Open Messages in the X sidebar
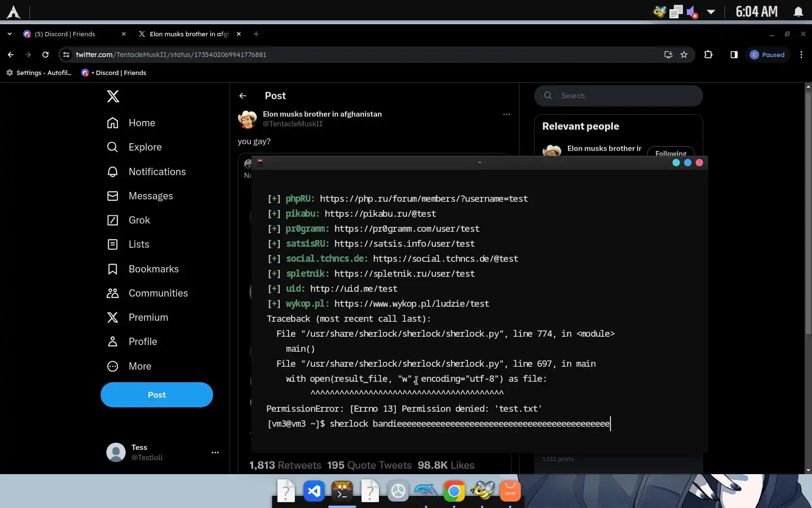 (x=140, y=196)
